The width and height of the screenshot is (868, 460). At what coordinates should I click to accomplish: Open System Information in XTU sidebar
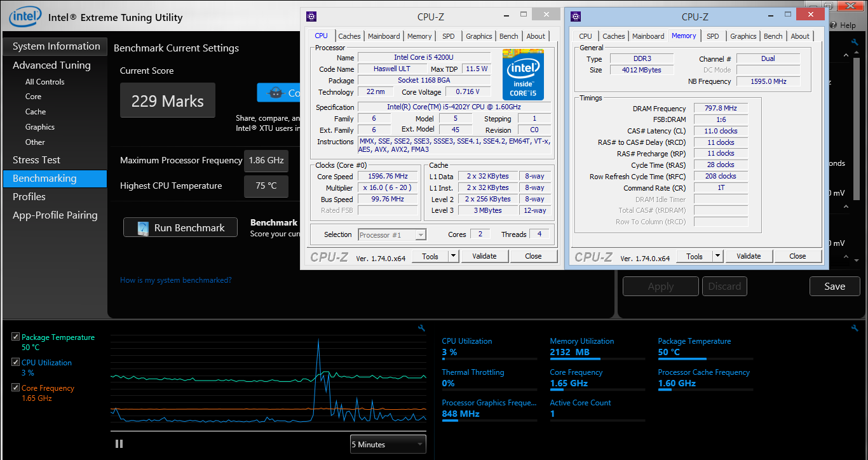[56, 46]
